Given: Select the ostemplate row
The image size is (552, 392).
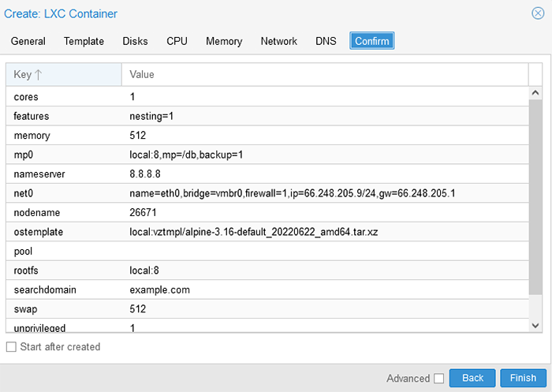Looking at the screenshot, I should coord(267,232).
